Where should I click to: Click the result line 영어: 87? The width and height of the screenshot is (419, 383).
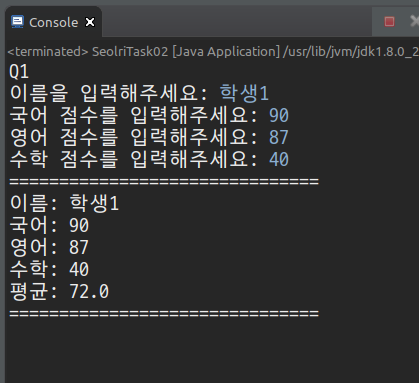click(49, 247)
